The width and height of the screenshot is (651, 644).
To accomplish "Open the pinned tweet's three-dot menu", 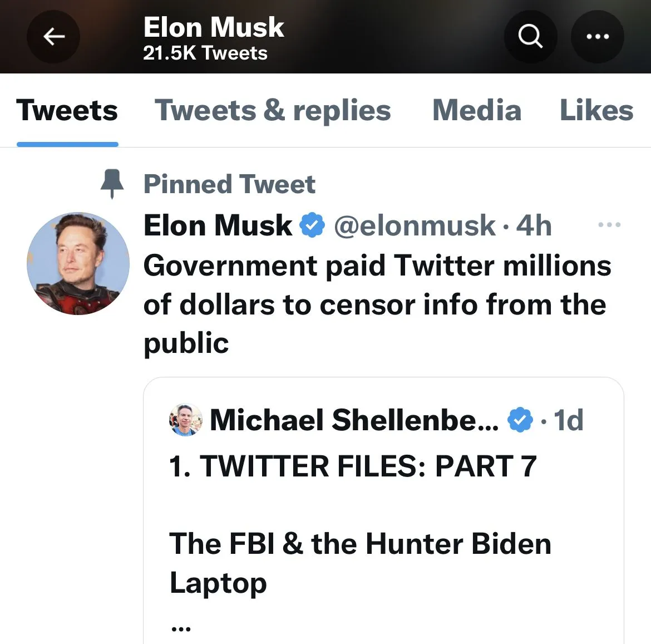I will coord(609,225).
